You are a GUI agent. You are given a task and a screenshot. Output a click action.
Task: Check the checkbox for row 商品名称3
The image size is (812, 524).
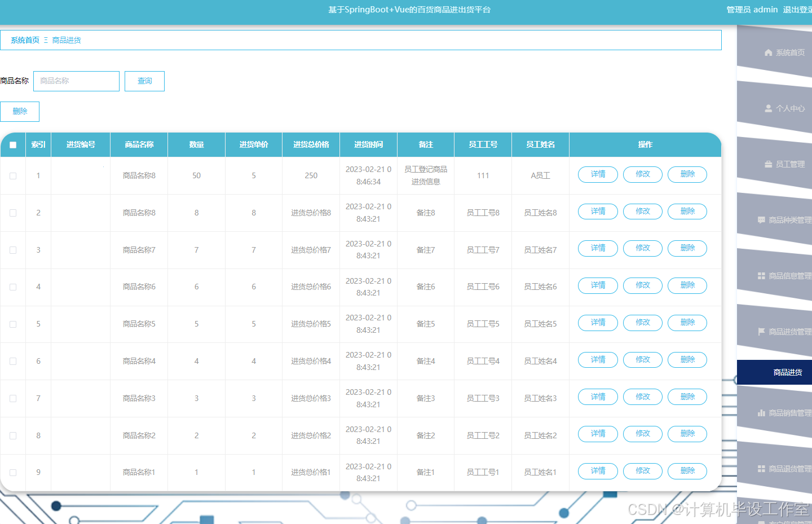pyautogui.click(x=13, y=398)
